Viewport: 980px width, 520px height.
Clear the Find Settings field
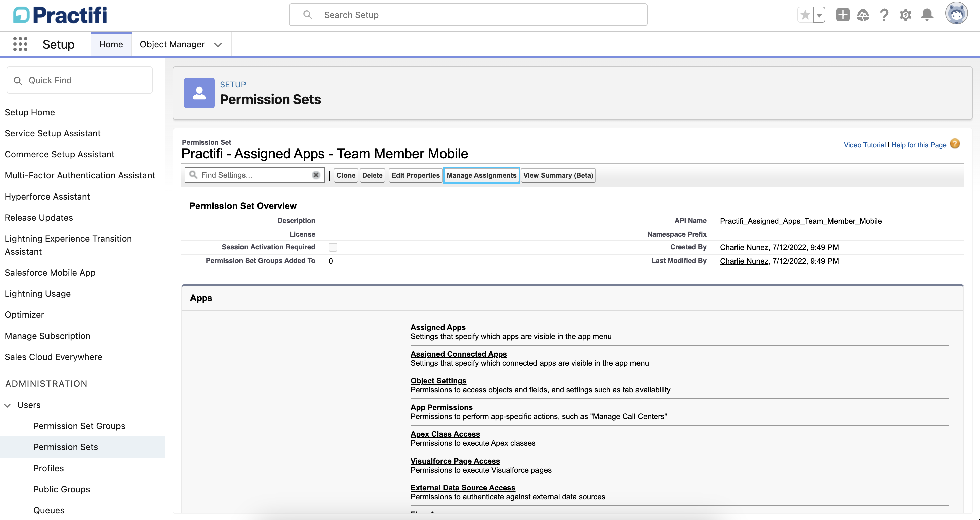point(316,175)
